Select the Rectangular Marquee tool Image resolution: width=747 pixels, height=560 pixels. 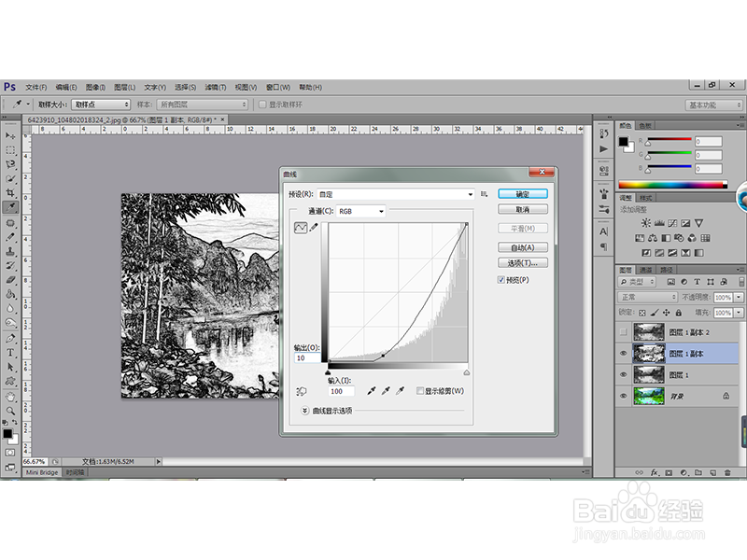pos(10,150)
